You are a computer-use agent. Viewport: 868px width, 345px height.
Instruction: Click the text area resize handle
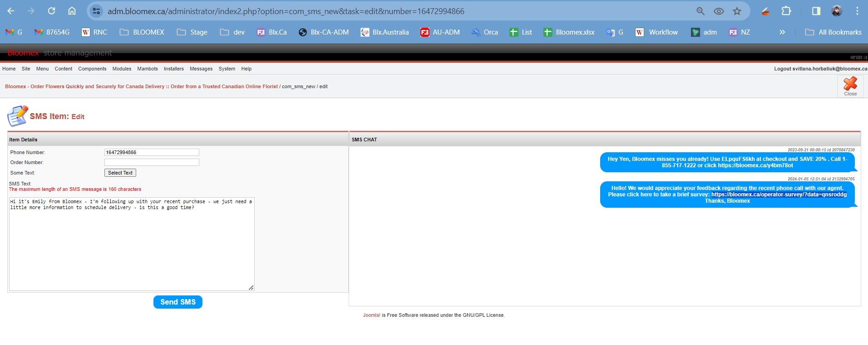pyautogui.click(x=251, y=287)
